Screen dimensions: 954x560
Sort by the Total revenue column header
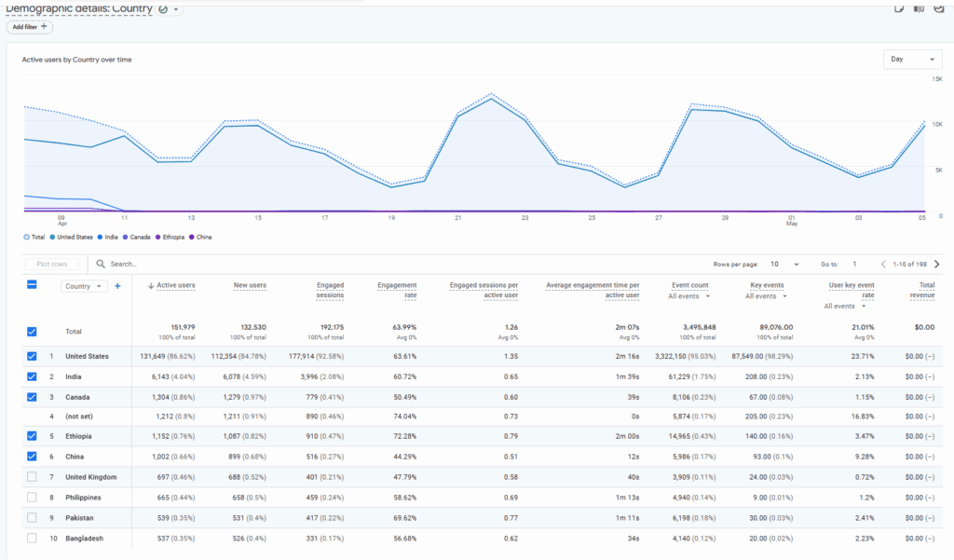tap(922, 291)
